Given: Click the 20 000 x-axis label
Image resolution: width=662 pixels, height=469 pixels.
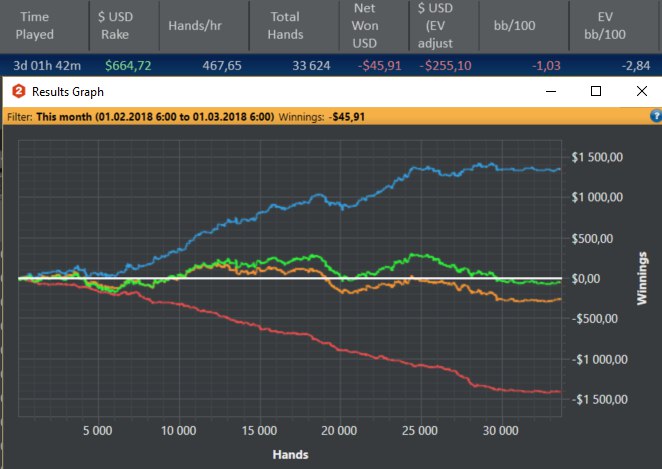Looking at the screenshot, I should coord(339,431).
